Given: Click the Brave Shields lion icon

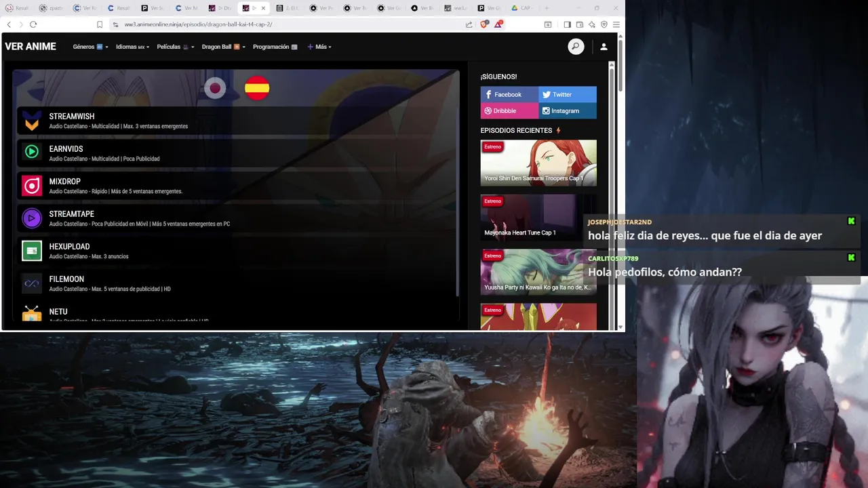Looking at the screenshot, I should point(484,24).
